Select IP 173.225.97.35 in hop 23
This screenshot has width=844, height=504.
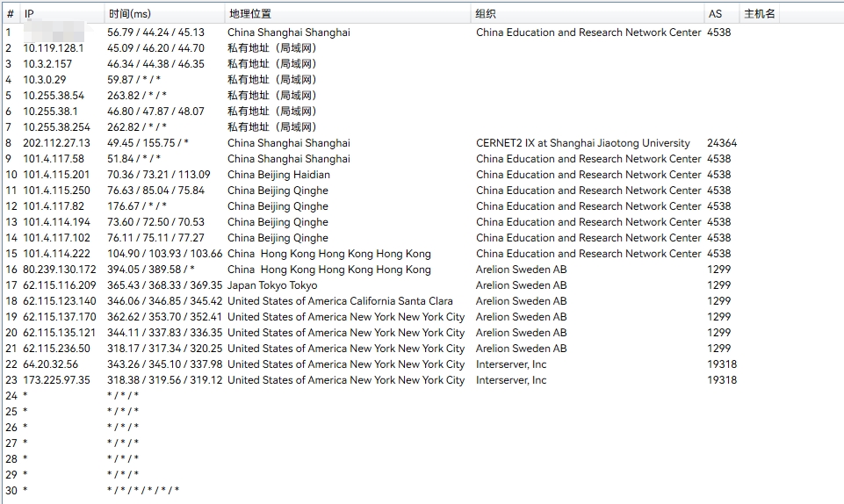click(56, 380)
